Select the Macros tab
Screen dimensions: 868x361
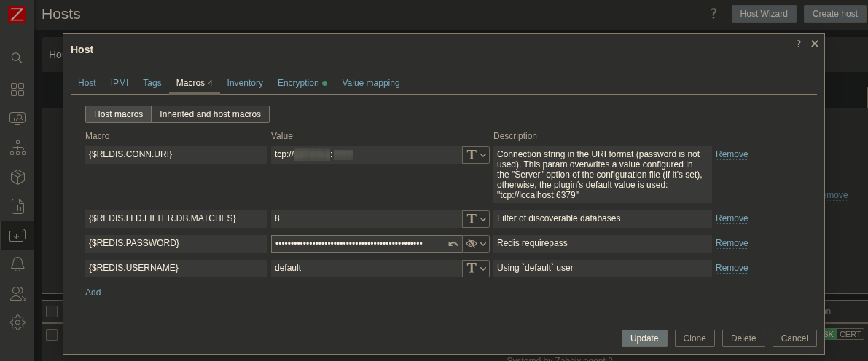195,83
